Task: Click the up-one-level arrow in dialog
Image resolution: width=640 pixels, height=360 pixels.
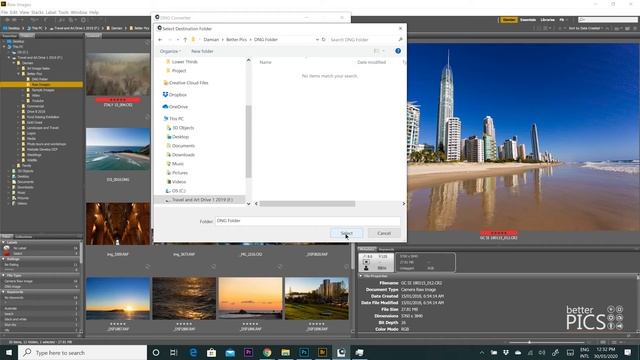Action: click(x=185, y=40)
